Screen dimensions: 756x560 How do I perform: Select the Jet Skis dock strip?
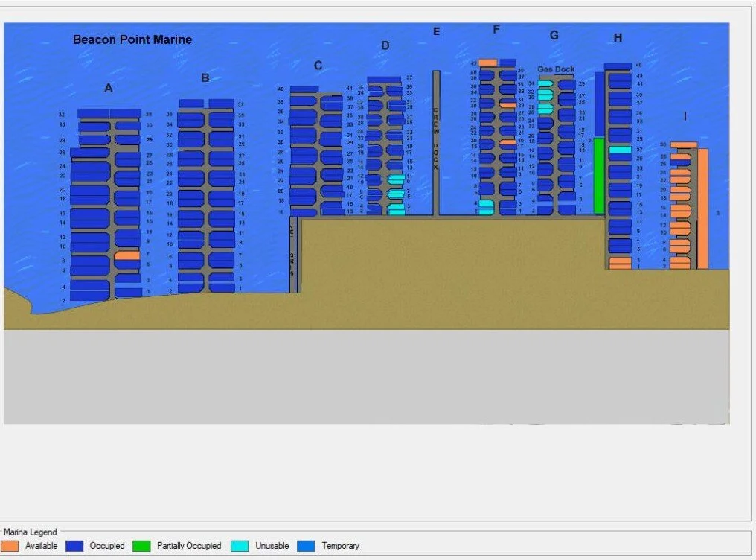coord(292,255)
